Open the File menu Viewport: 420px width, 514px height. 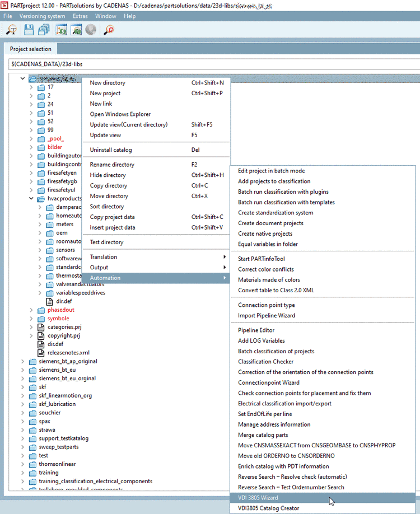tap(7, 16)
